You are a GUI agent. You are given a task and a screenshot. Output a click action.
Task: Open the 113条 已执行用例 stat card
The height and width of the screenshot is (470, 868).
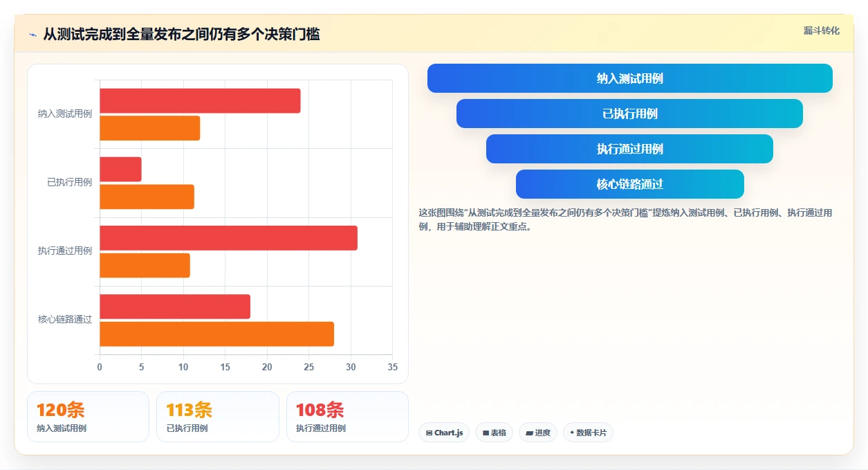[x=217, y=417]
